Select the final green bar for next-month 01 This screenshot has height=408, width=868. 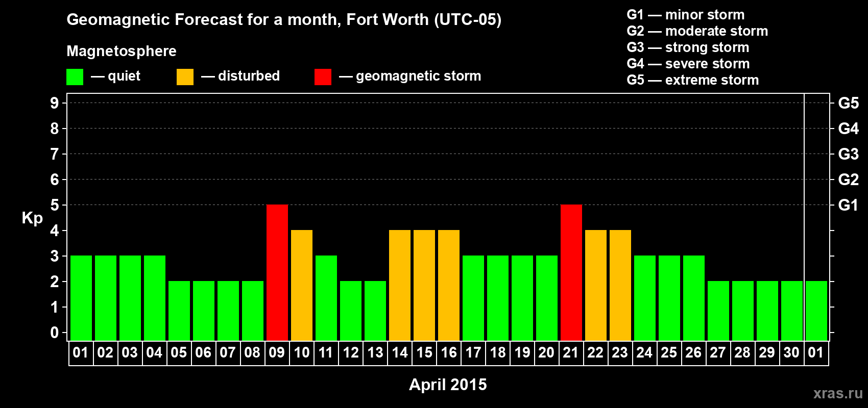click(816, 311)
